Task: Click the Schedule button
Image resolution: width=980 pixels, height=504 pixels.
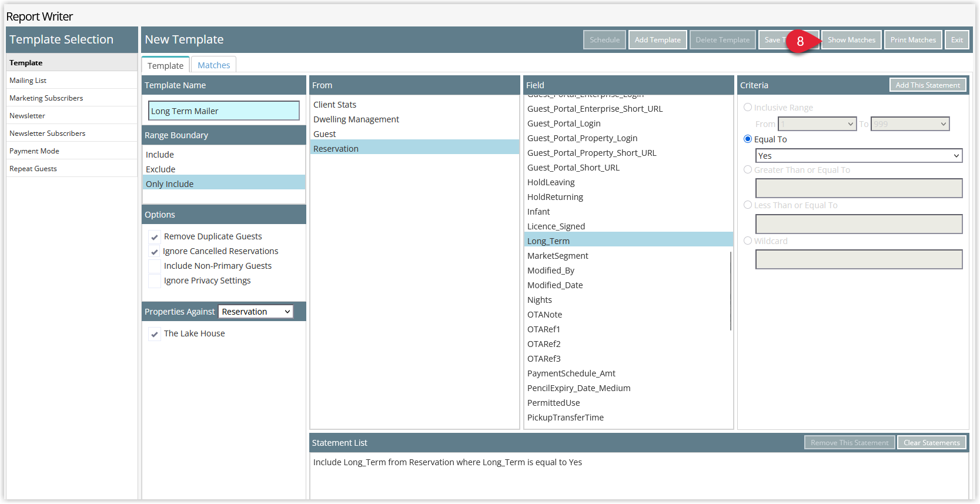Action: pos(604,40)
